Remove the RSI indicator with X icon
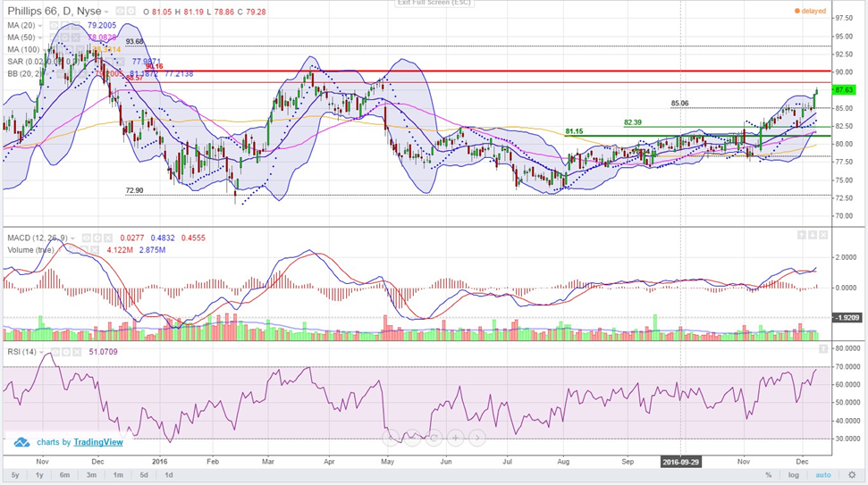The image size is (868, 485). coord(77,352)
